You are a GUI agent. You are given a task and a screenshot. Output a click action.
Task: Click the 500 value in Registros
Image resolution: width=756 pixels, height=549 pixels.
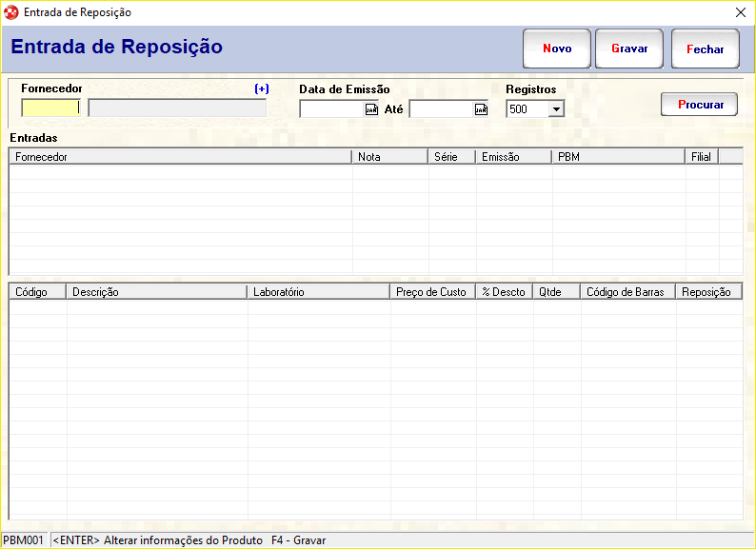pos(519,109)
